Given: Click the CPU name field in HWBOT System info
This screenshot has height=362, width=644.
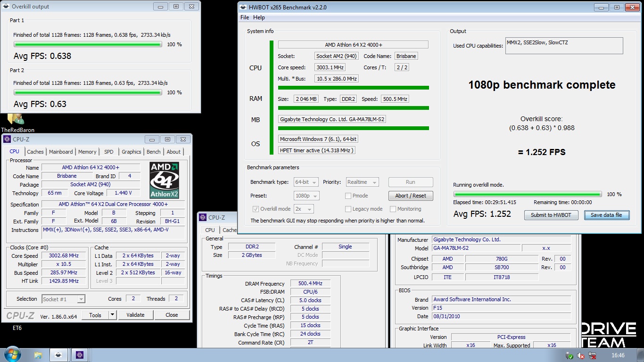Looking at the screenshot, I should click(x=353, y=45).
